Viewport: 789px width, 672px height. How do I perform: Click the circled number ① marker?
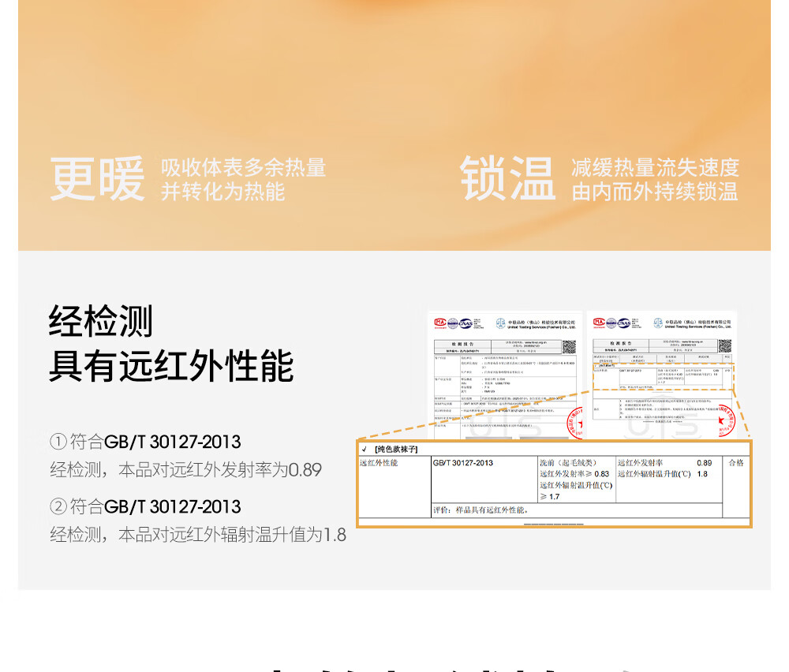point(58,442)
